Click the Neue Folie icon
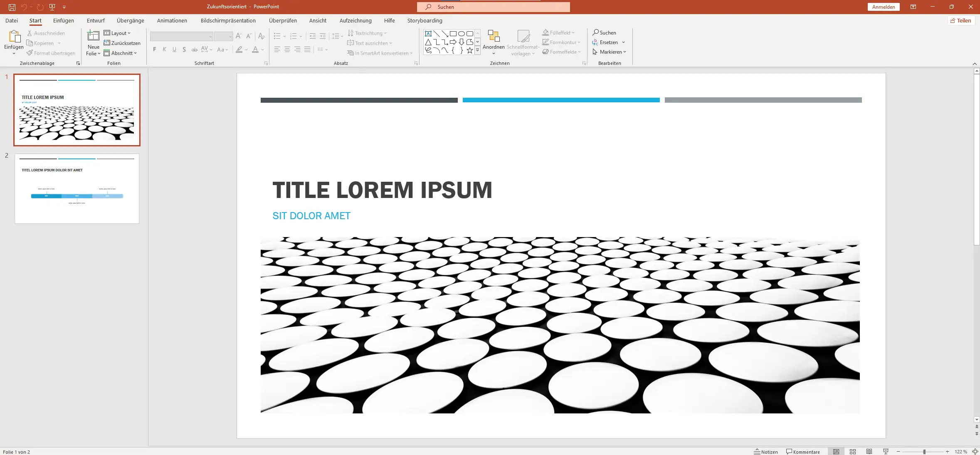Image resolution: width=980 pixels, height=455 pixels. (93, 37)
